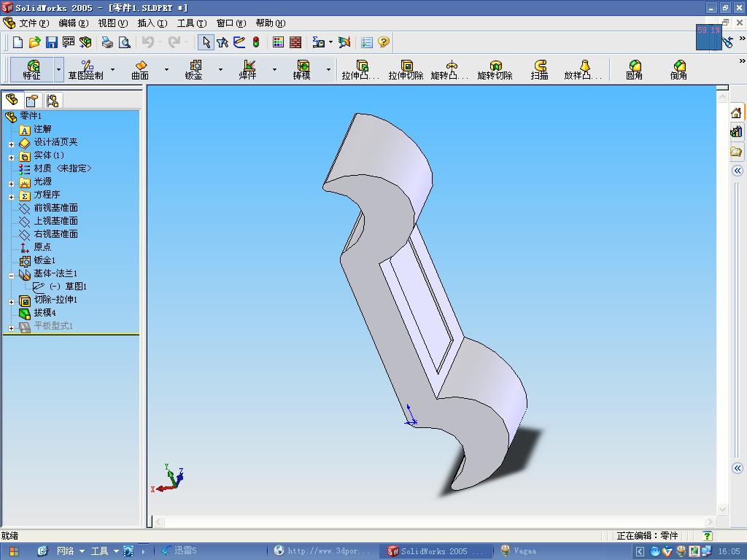Viewport: 747px width, 560px height.
Task: Select the 草图绘制 sketch toolbar group
Action: pyautogui.click(x=86, y=70)
